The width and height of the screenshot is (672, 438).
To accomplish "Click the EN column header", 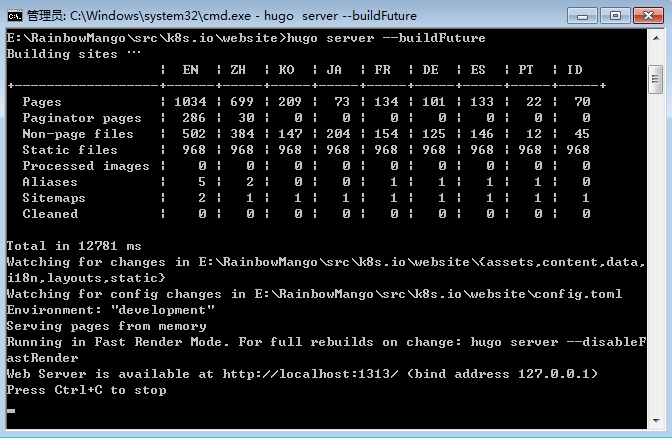I will 191,70.
